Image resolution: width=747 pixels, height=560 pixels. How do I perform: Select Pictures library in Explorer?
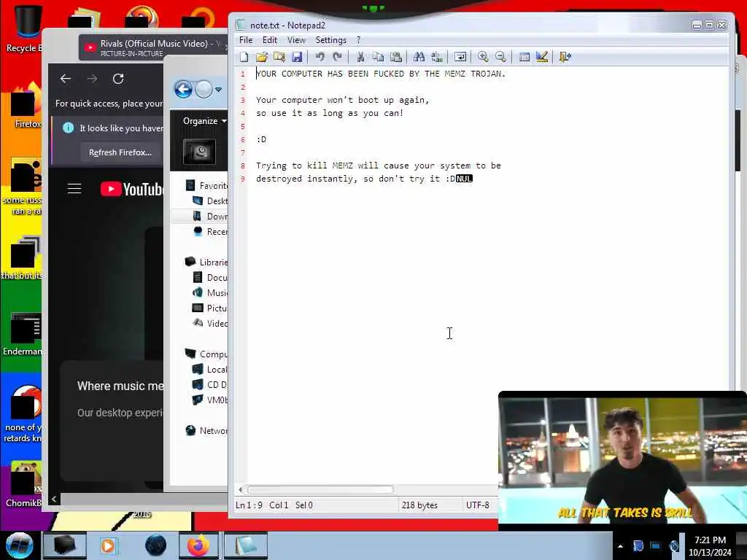point(209,308)
